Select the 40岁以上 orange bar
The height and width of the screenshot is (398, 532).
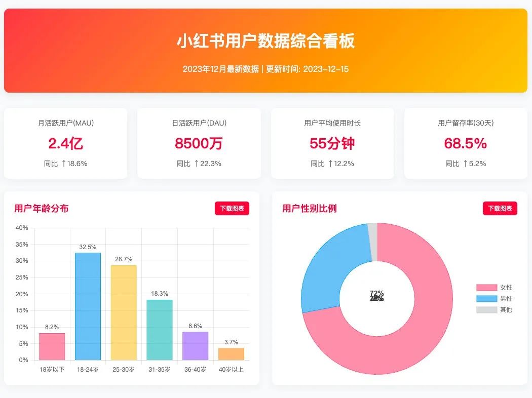[x=231, y=354]
